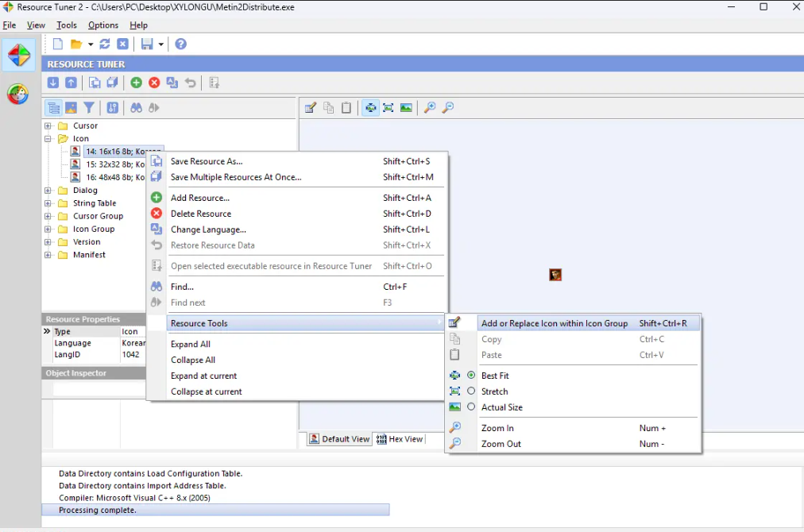This screenshot has width=804, height=532.
Task: Click the icon preview image in viewer
Action: tap(555, 275)
